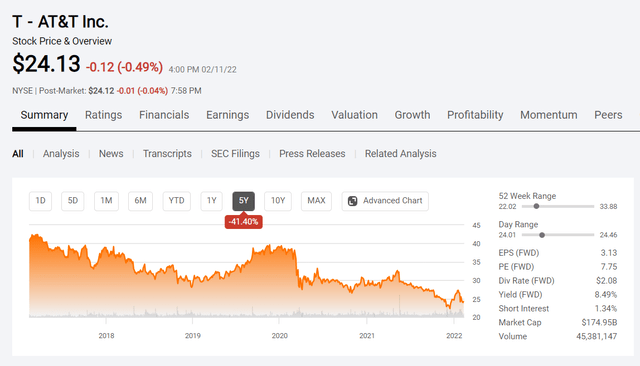This screenshot has height=366, width=640.
Task: Switch to the Peers tab
Action: coord(608,115)
